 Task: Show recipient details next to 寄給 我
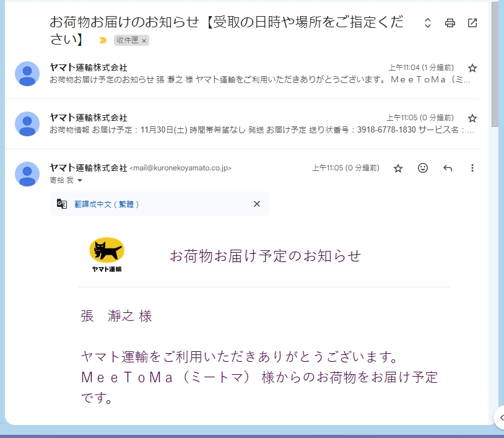click(80, 180)
